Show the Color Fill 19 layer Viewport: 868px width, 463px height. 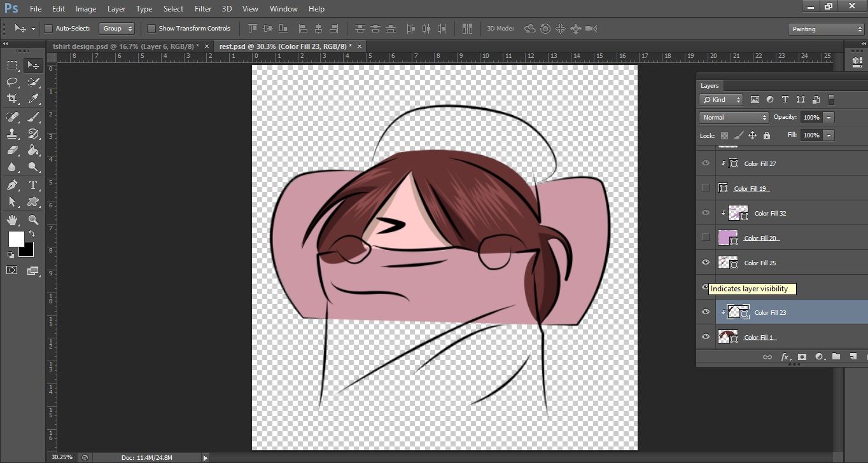pyautogui.click(x=705, y=188)
